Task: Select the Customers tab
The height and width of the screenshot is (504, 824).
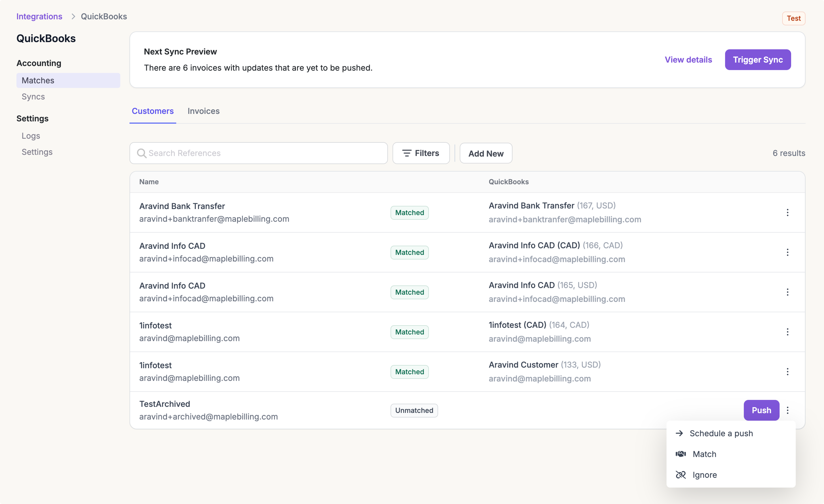Action: (x=152, y=111)
